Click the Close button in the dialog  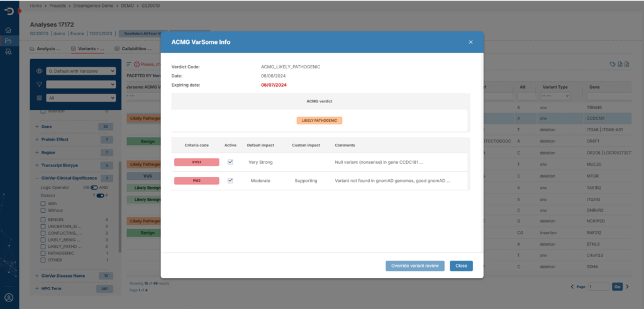(x=461, y=266)
